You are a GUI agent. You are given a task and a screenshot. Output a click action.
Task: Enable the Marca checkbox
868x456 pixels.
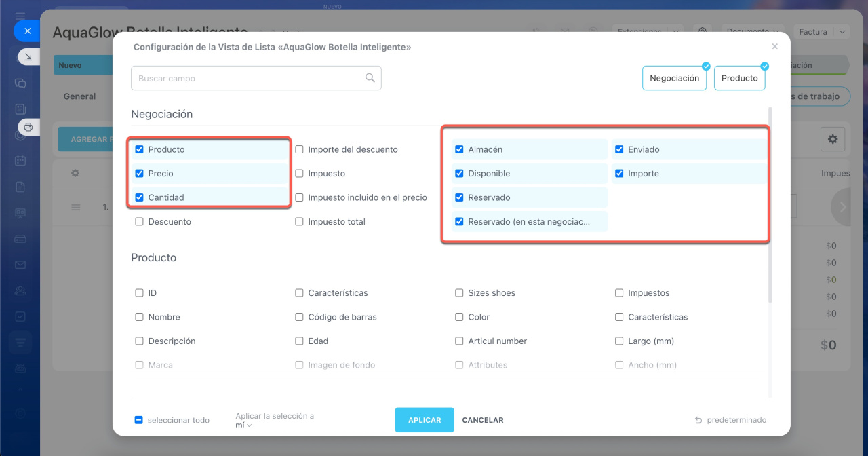tap(139, 365)
